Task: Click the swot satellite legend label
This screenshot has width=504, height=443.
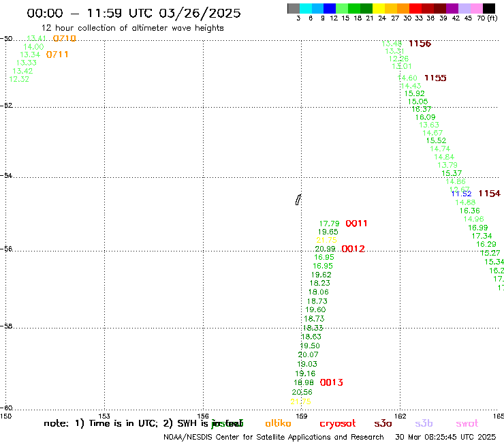Action: [467, 423]
